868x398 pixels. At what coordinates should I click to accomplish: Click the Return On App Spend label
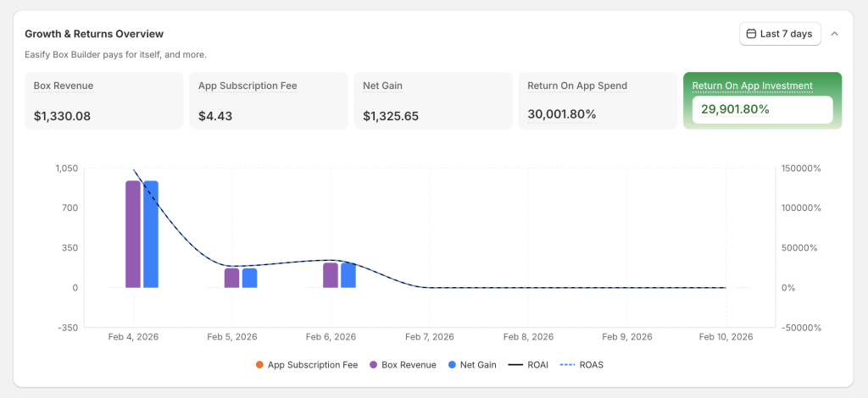click(576, 86)
